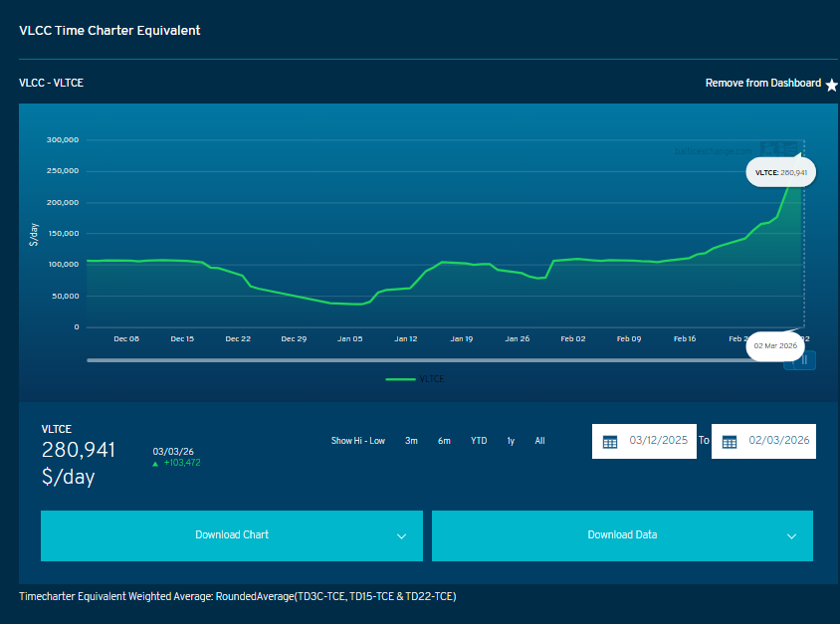Open the start date calendar icon
Screen dimensions: 840x624
tap(610, 441)
